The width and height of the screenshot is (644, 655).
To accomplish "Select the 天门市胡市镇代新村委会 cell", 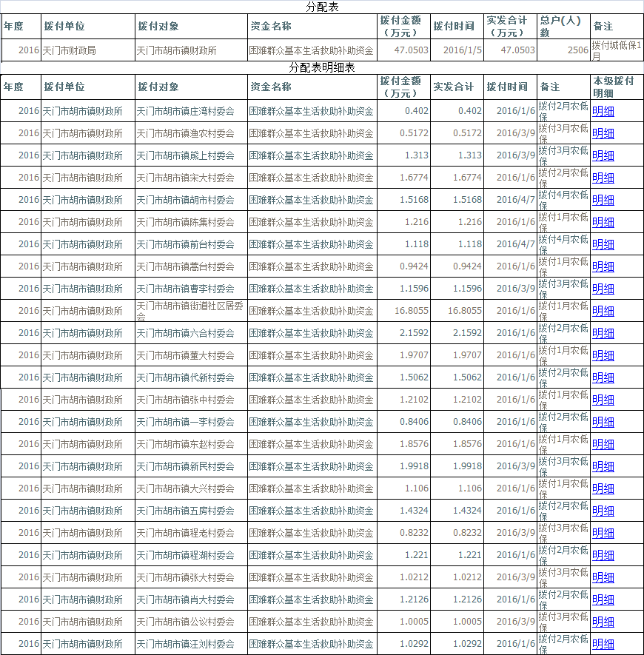I will click(192, 377).
